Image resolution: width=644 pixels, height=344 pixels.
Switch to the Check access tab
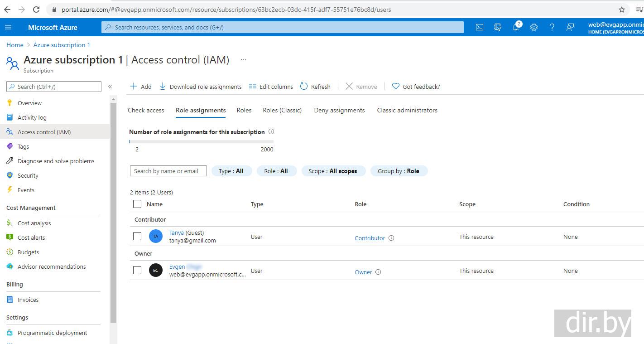[146, 110]
